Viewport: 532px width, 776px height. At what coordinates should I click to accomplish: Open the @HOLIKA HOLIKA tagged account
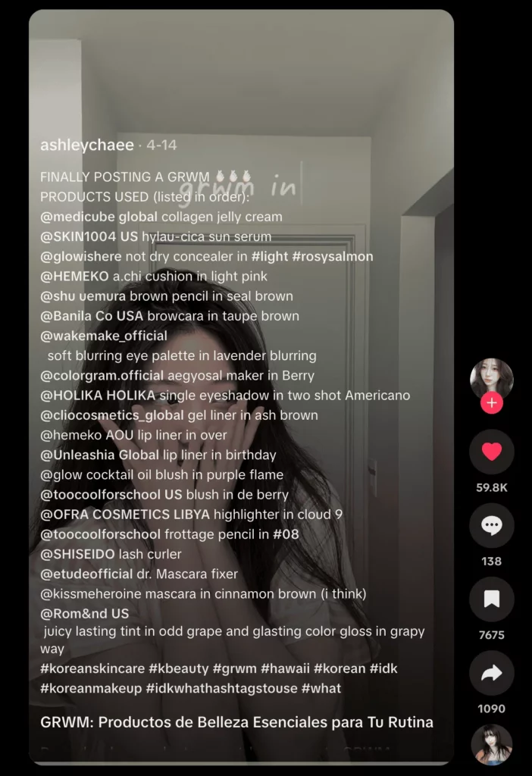click(x=98, y=396)
